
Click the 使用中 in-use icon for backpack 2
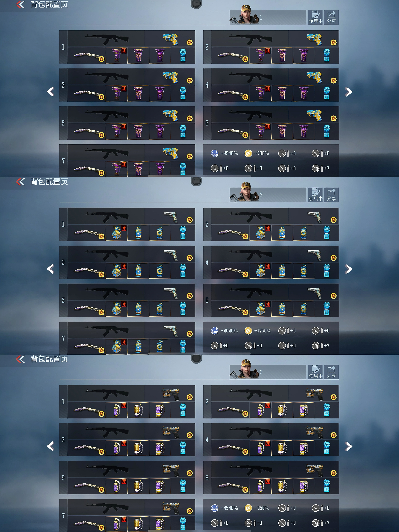tap(315, 195)
